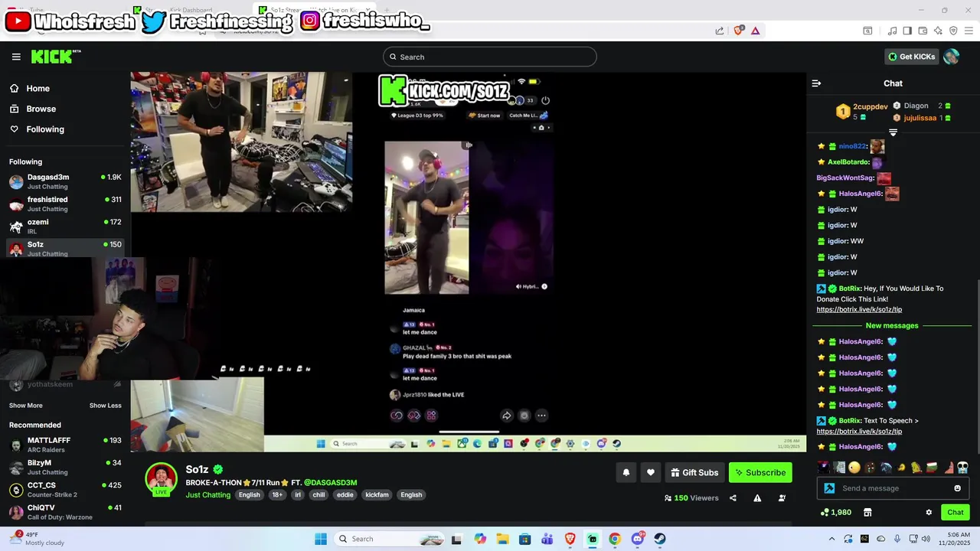Click the 1,980 channel points balance
The image size is (980, 551).
point(836,513)
